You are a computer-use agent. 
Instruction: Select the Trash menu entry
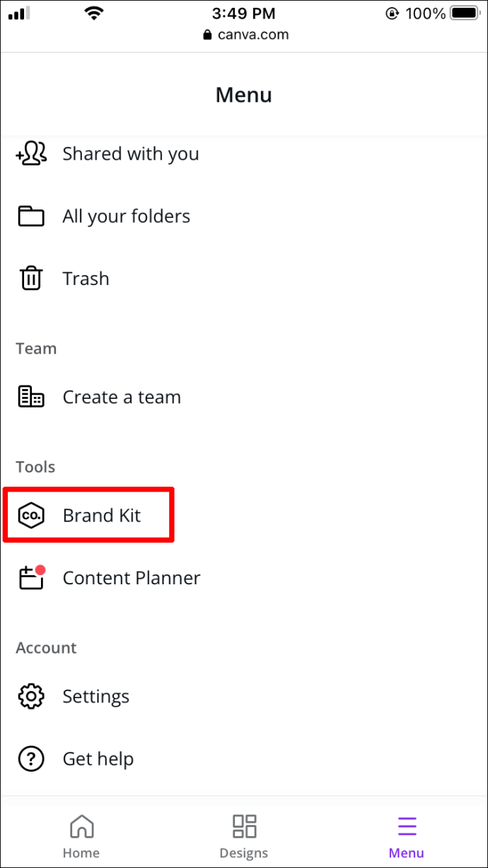(244, 279)
